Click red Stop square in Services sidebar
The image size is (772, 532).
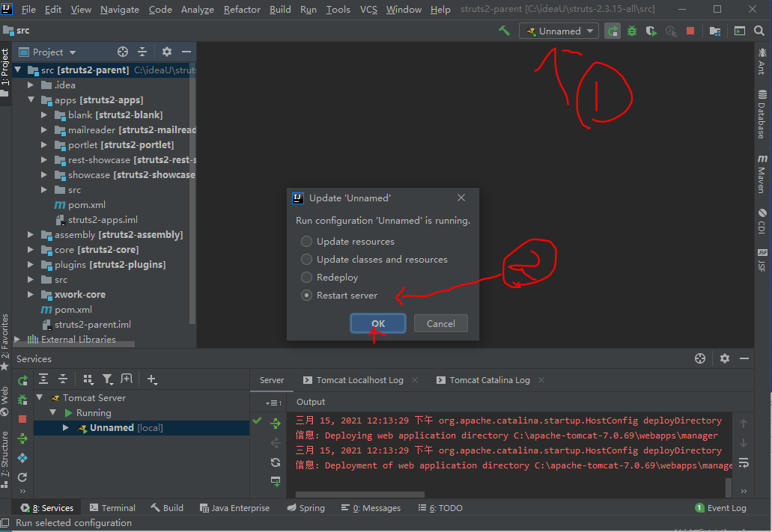(x=22, y=419)
